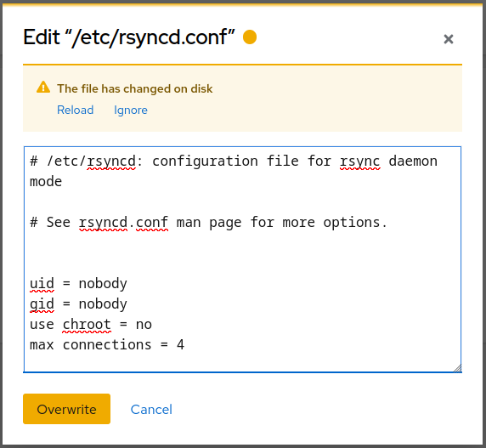The width and height of the screenshot is (486, 448).
Task: Click the dialog title 'Edit /etc/rsyncd.conf'
Action: coord(129,37)
